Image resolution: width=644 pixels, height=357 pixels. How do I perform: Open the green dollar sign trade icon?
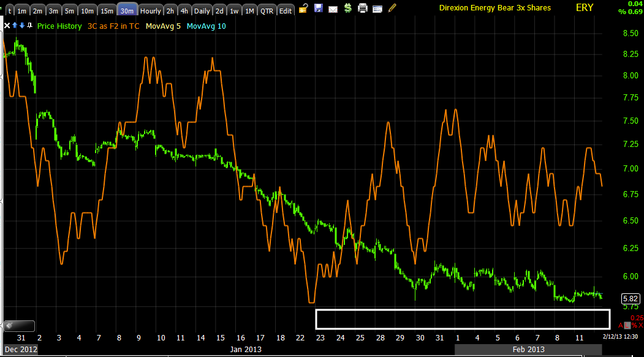(x=348, y=8)
